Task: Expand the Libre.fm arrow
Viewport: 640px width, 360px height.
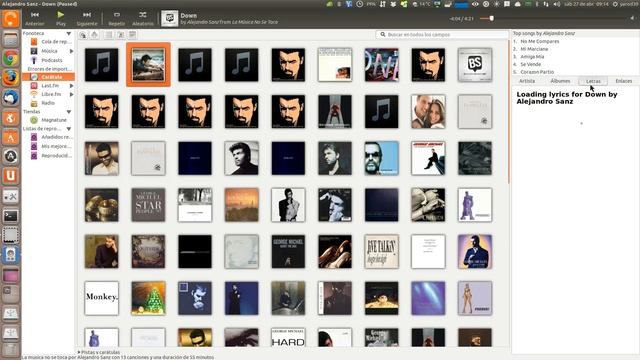Action: click(71, 94)
